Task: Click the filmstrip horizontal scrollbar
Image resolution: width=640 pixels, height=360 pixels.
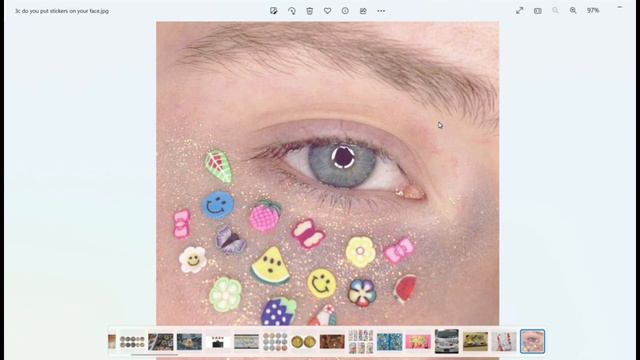Action: [154, 355]
